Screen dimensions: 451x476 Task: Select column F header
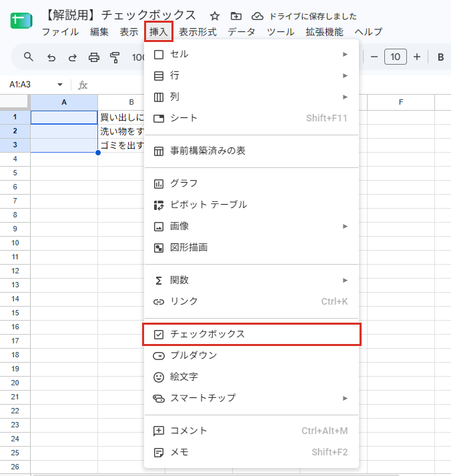[x=401, y=102]
